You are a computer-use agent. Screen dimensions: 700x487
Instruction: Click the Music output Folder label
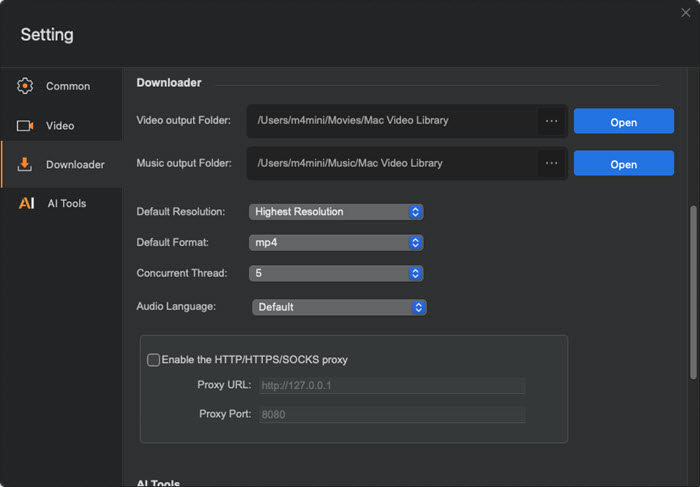pos(184,163)
